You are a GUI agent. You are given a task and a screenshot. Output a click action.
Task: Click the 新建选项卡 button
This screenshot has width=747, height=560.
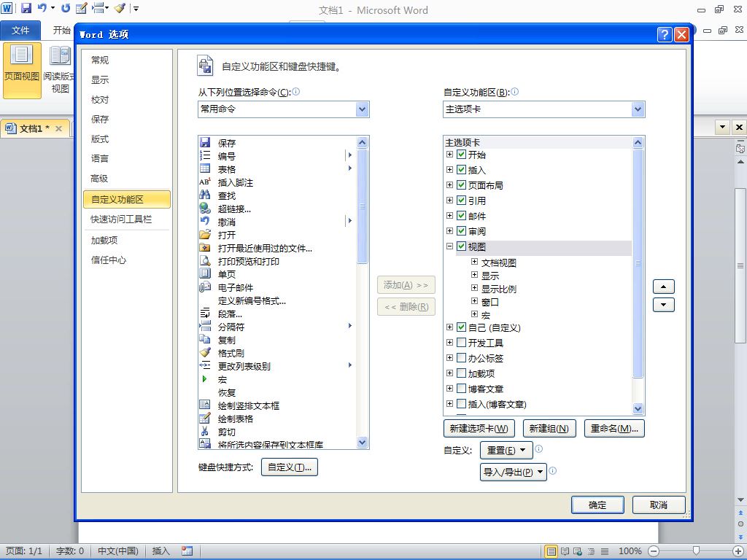click(479, 428)
